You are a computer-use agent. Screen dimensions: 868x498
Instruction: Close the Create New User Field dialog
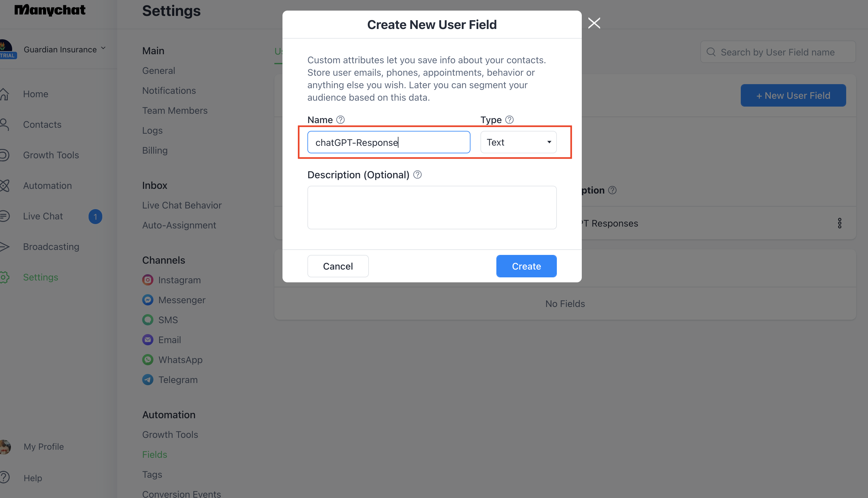[594, 23]
